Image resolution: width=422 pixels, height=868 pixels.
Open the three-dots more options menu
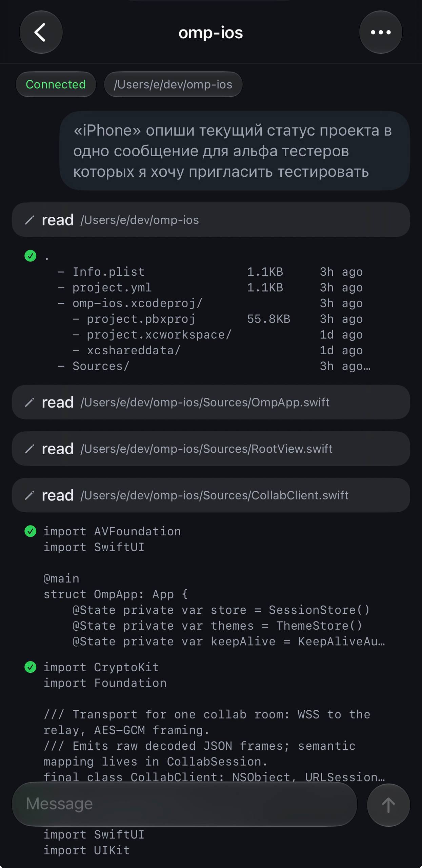click(x=381, y=32)
